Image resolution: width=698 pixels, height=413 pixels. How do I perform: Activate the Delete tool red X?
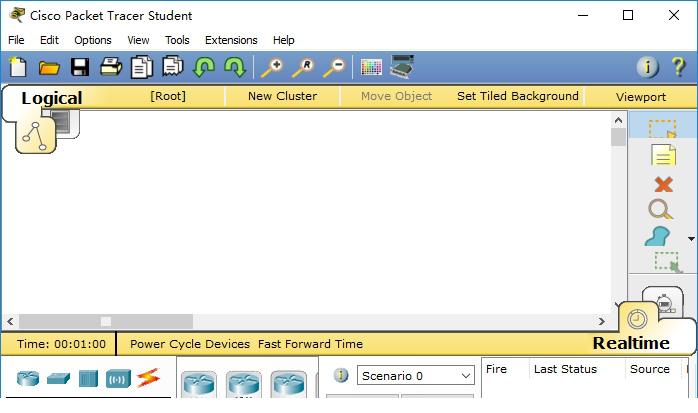[x=664, y=184]
